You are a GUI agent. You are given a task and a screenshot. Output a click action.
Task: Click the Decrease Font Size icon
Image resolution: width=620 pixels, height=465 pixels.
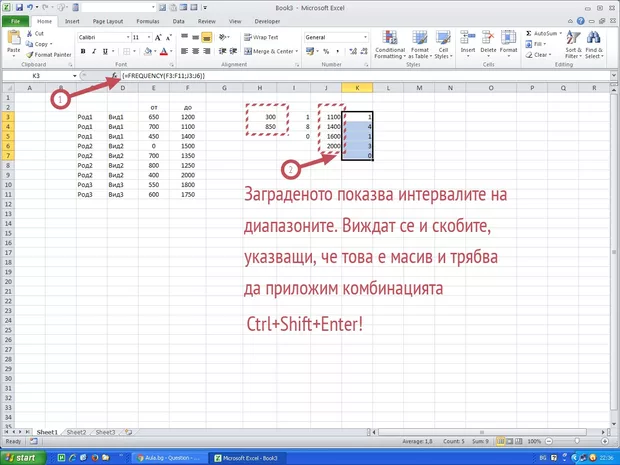pyautogui.click(x=168, y=38)
